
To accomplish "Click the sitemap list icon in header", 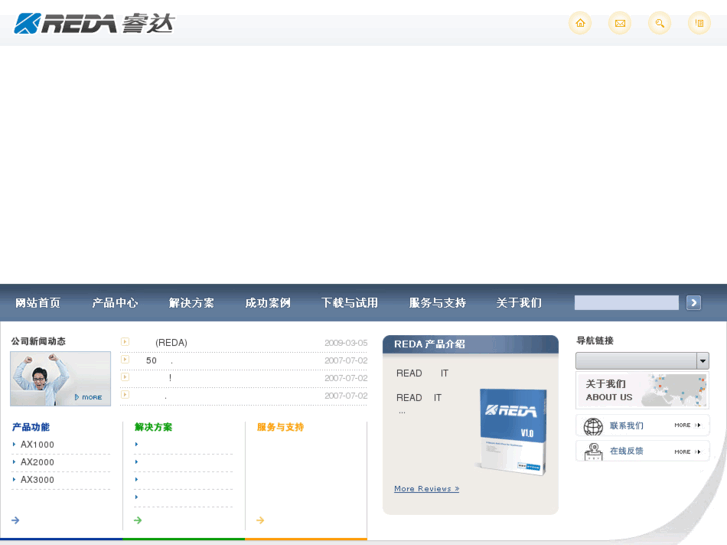I will click(699, 23).
